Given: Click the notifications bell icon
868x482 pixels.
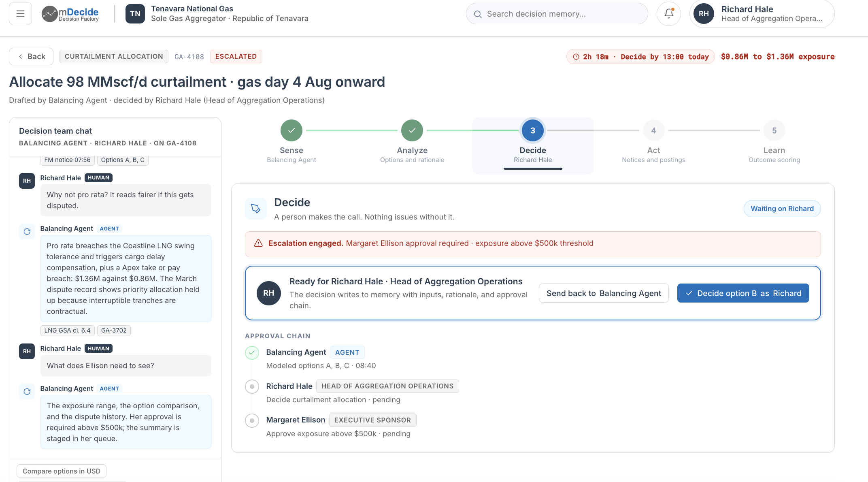Looking at the screenshot, I should pos(669,14).
